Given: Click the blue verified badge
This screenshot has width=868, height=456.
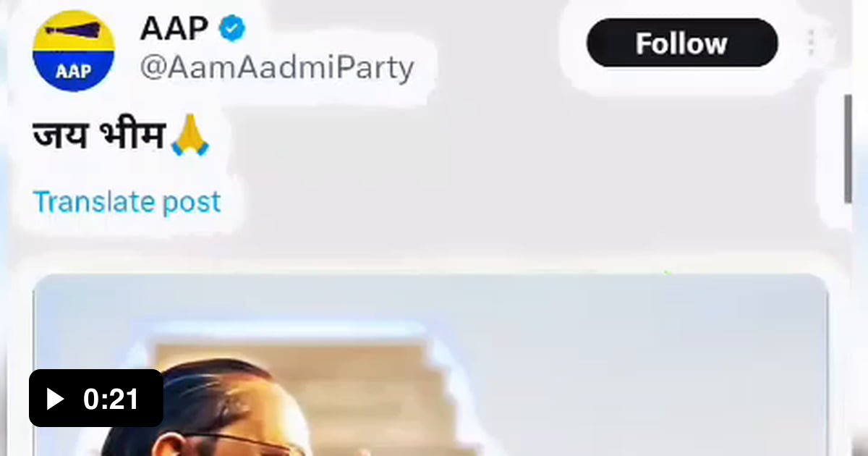Looking at the screenshot, I should click(233, 29).
